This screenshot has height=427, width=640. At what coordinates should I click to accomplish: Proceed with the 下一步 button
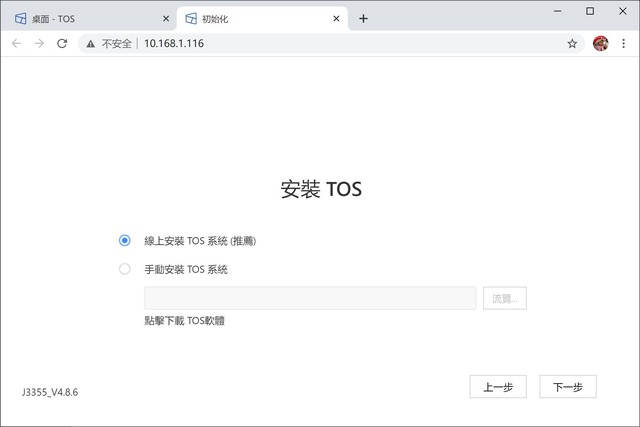pos(568,387)
